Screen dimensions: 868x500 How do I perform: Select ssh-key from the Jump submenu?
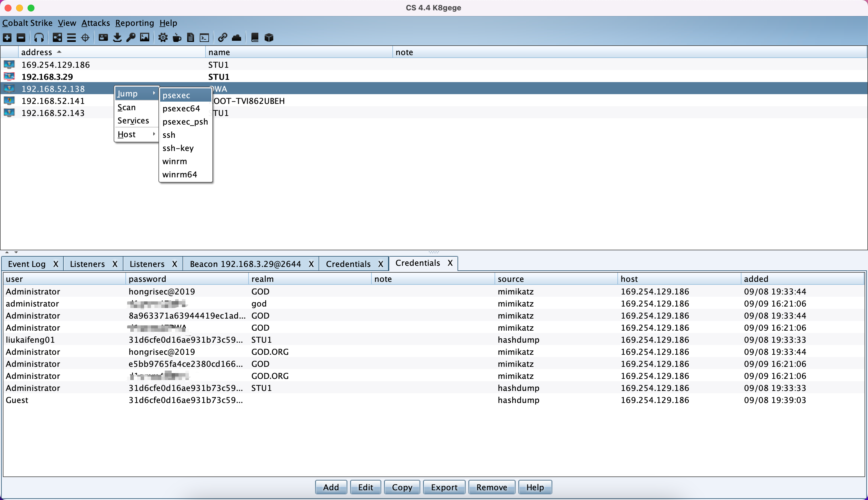coord(185,148)
